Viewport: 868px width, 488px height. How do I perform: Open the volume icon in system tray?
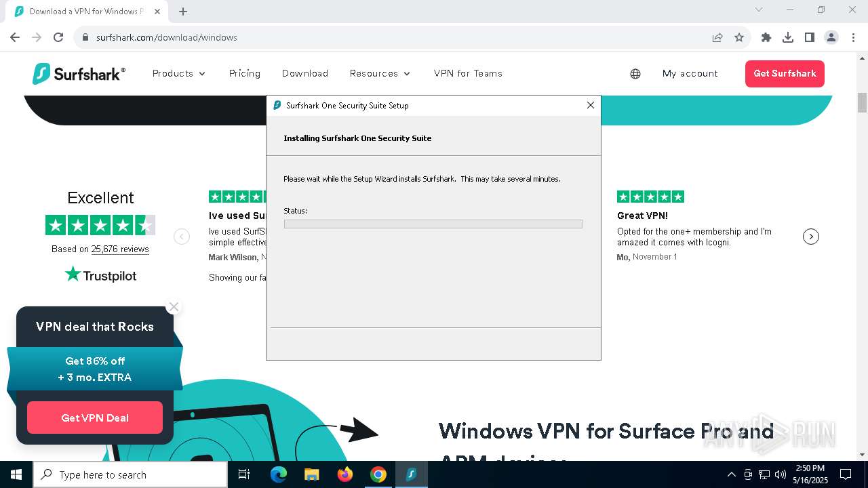(x=781, y=474)
